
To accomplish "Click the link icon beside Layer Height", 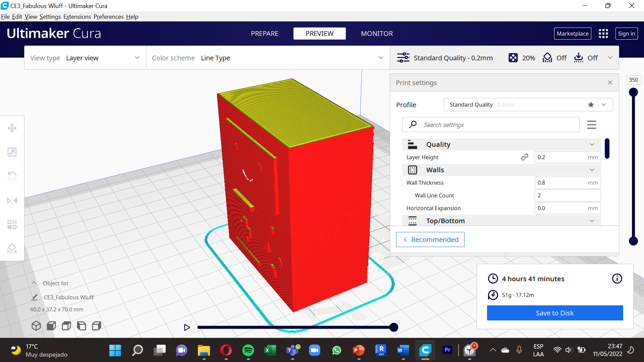I will click(x=525, y=157).
